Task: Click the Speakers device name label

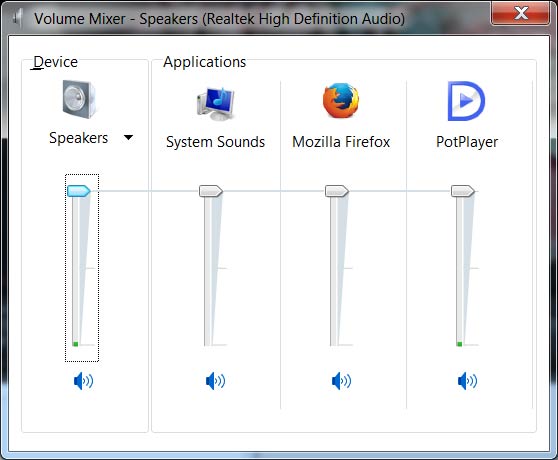Action: tap(78, 138)
